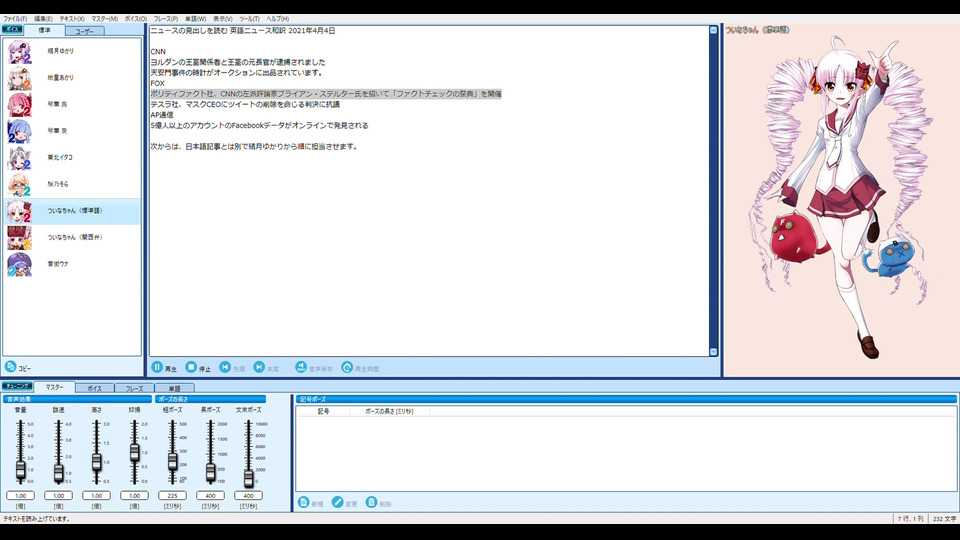Click the 話速 value field

tap(58, 495)
